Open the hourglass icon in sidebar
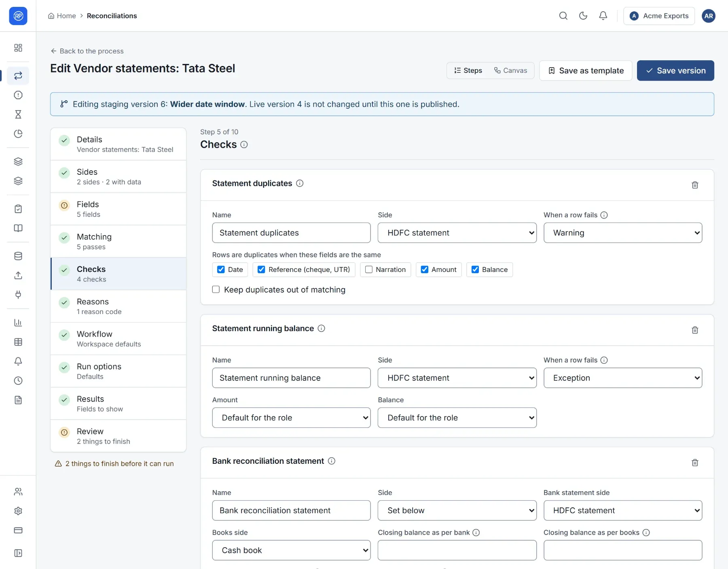728x569 pixels. point(18,115)
